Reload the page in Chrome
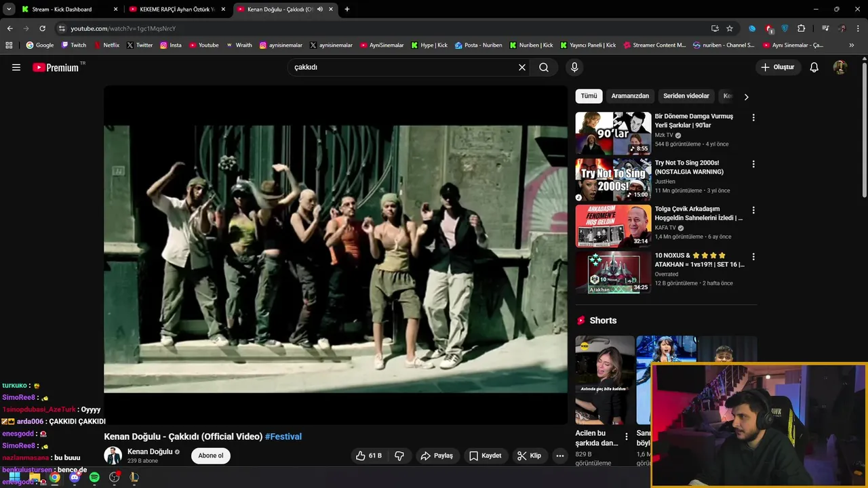Viewport: 868px width, 488px height. point(42,28)
